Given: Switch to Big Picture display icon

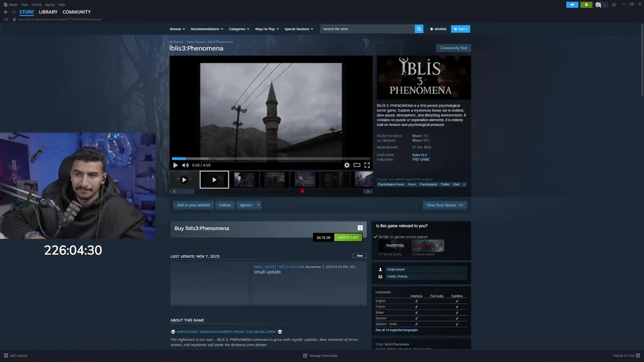Looking at the screenshot, I should click(x=614, y=5).
